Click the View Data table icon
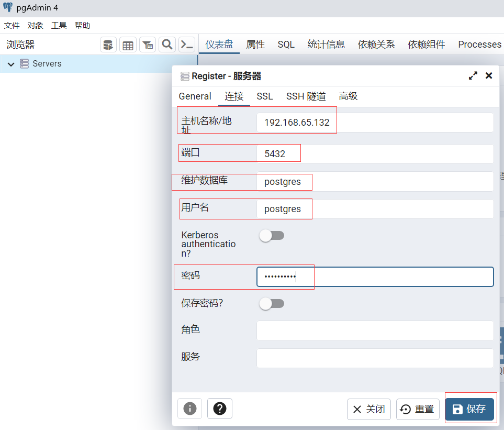Viewport: 504px width, 430px height. (128, 45)
